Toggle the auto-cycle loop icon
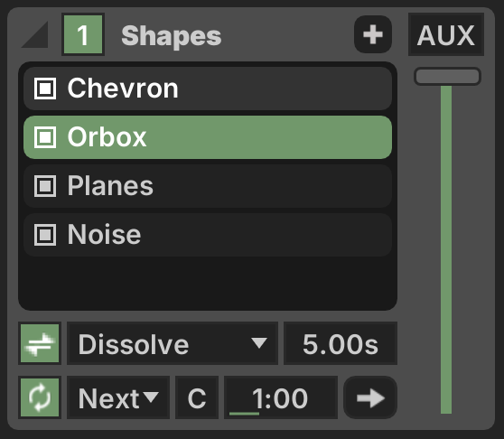 click(x=40, y=397)
